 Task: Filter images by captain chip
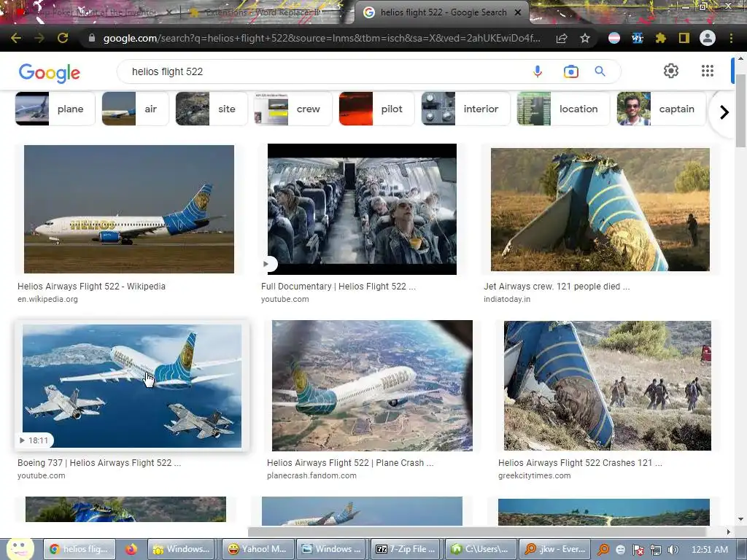661,109
